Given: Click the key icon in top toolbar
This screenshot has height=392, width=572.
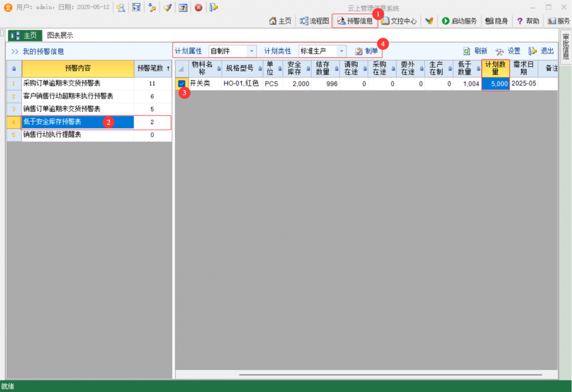Looking at the screenshot, I should point(151,7).
